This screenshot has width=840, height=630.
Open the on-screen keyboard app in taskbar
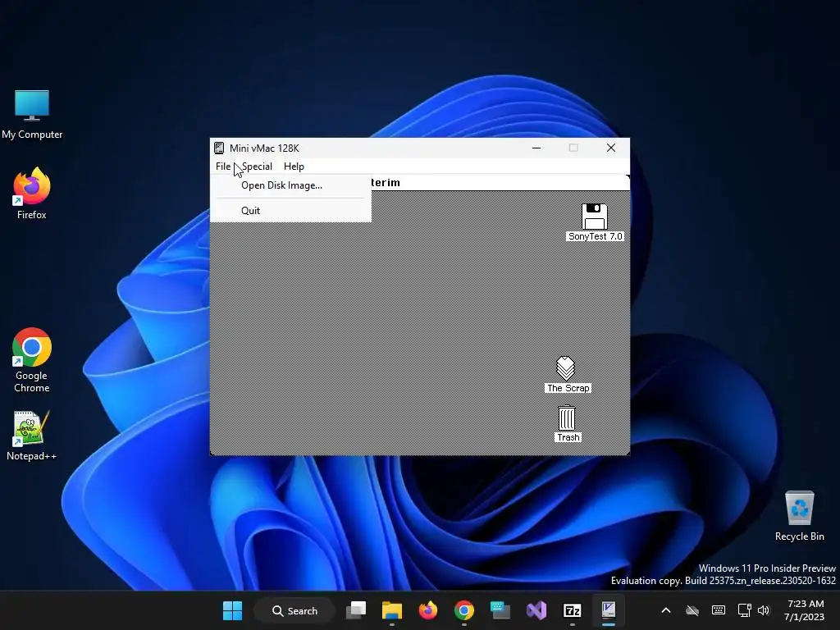(x=500, y=610)
